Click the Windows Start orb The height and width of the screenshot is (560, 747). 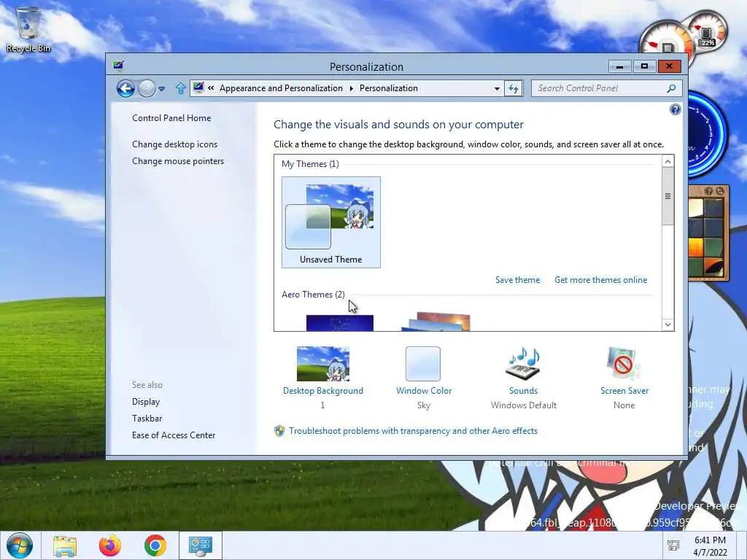click(20, 545)
